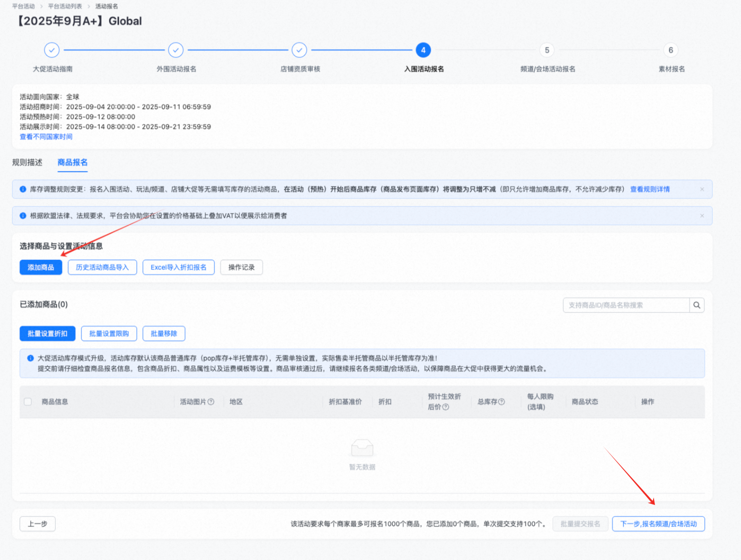The width and height of the screenshot is (741, 560).
Task: Open 历史活动商品导入
Action: pyautogui.click(x=102, y=267)
